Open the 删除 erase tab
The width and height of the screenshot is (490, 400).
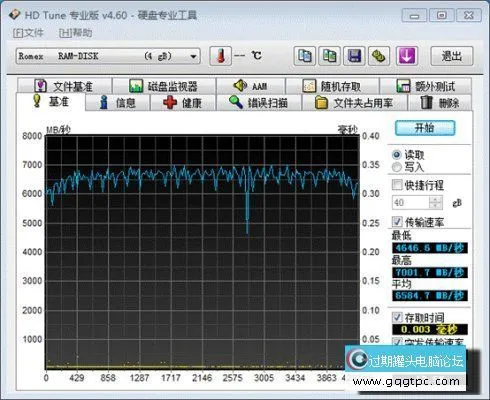pyautogui.click(x=440, y=103)
